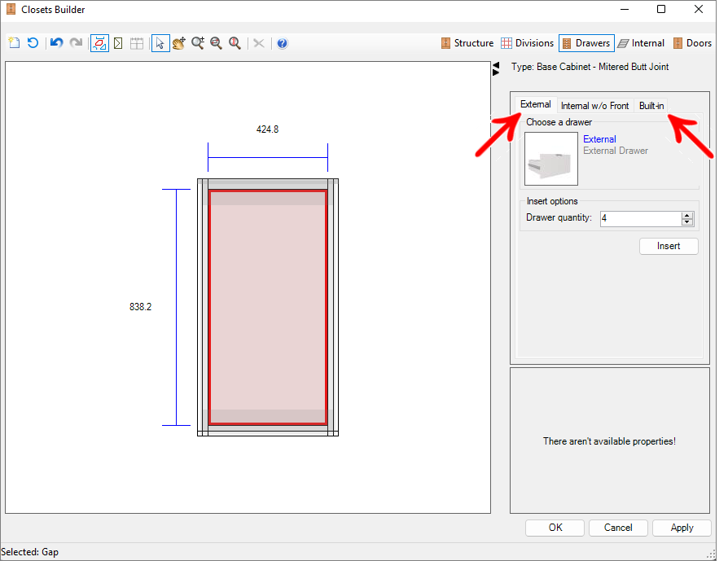The image size is (728, 561).
Task: Click the blue Reset refresh icon
Action: coord(33,43)
